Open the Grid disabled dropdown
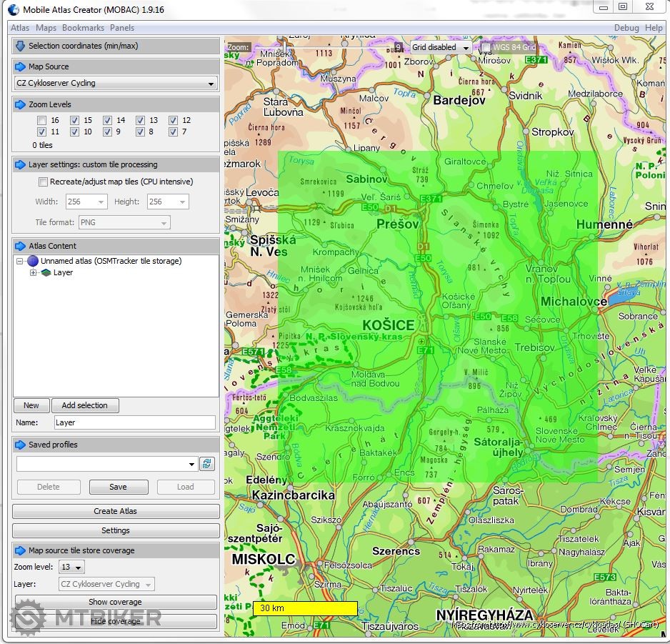Viewport: 670px width, 644px height. tap(440, 48)
